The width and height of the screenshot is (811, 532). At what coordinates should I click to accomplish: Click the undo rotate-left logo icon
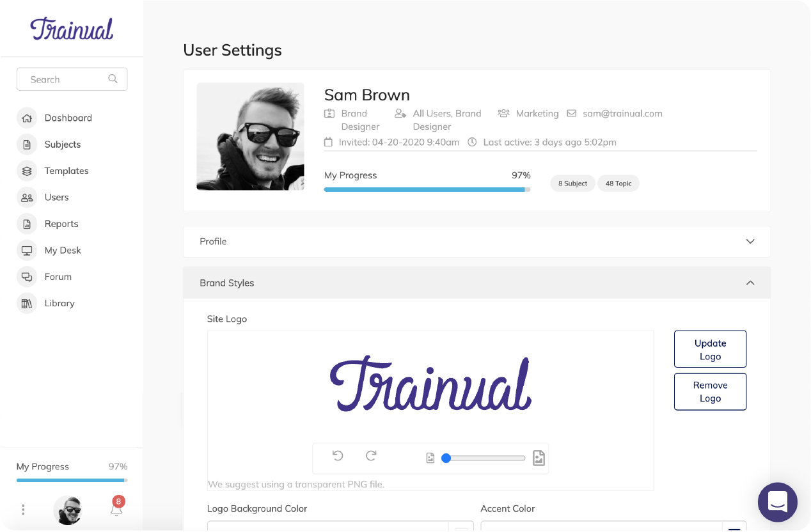338,456
